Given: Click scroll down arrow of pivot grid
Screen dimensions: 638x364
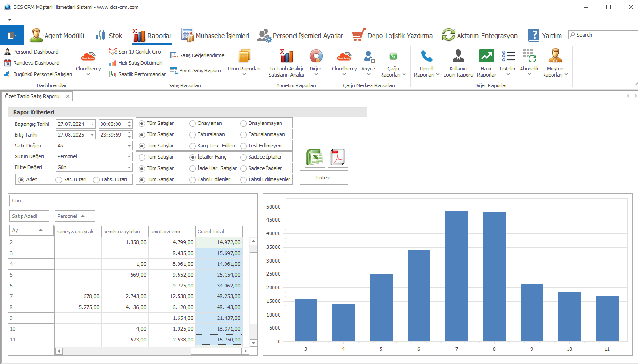Looking at the screenshot, I should [254, 343].
